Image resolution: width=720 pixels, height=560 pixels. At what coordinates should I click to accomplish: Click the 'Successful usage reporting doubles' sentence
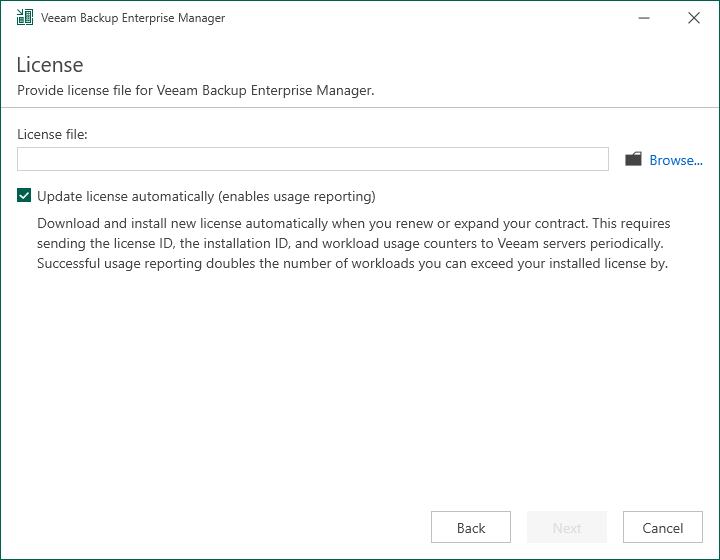point(352,263)
